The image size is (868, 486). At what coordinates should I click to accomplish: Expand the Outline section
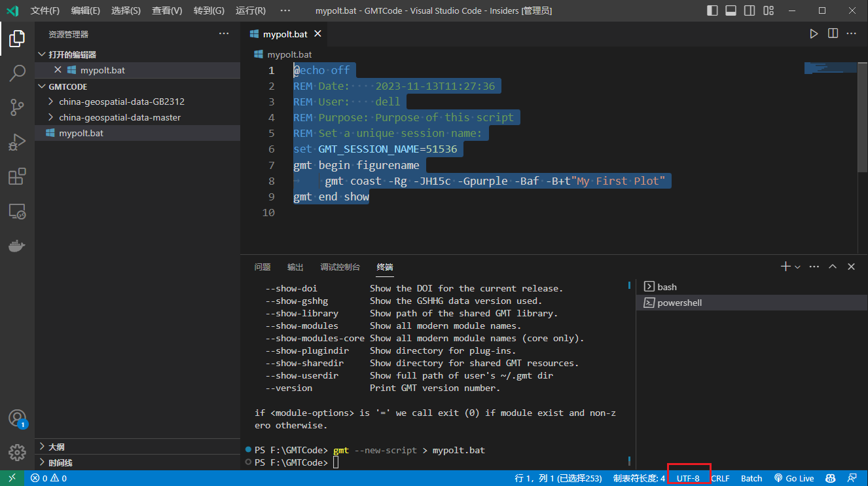[x=137, y=447]
